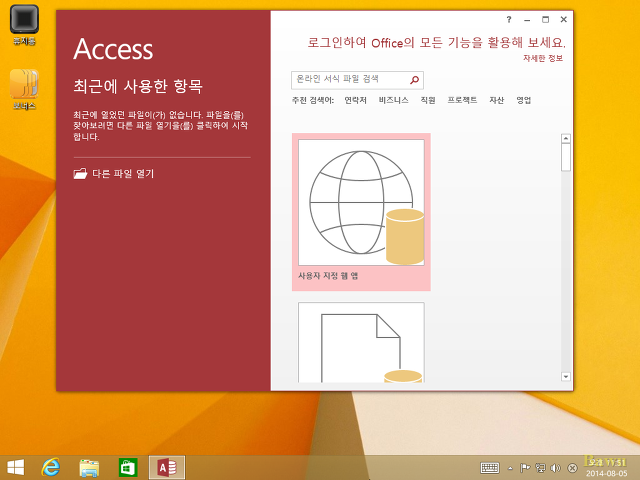Viewport: 640px width, 480px height.
Task: Click the sign-in Office banner text
Action: (436, 42)
